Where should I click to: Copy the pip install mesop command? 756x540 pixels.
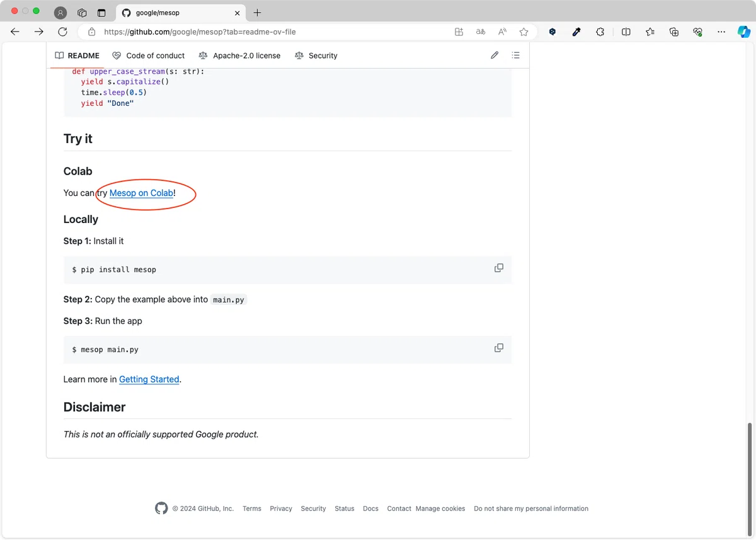click(499, 268)
